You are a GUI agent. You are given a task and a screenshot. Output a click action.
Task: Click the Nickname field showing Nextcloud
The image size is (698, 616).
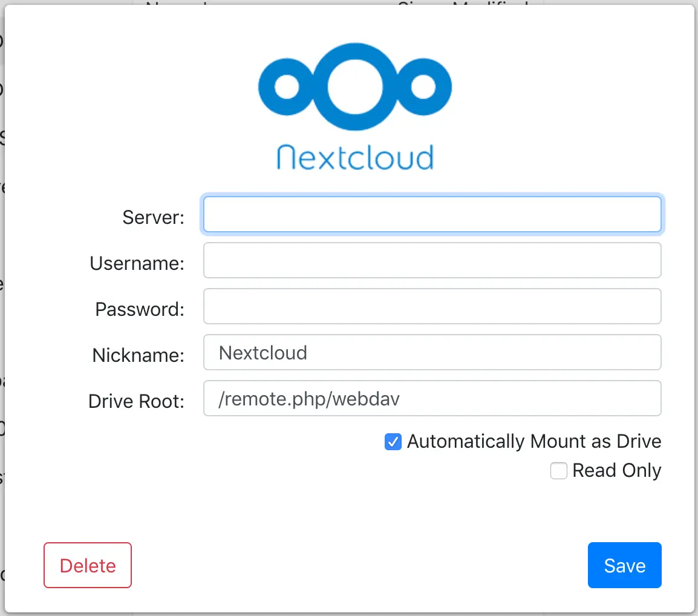(431, 352)
